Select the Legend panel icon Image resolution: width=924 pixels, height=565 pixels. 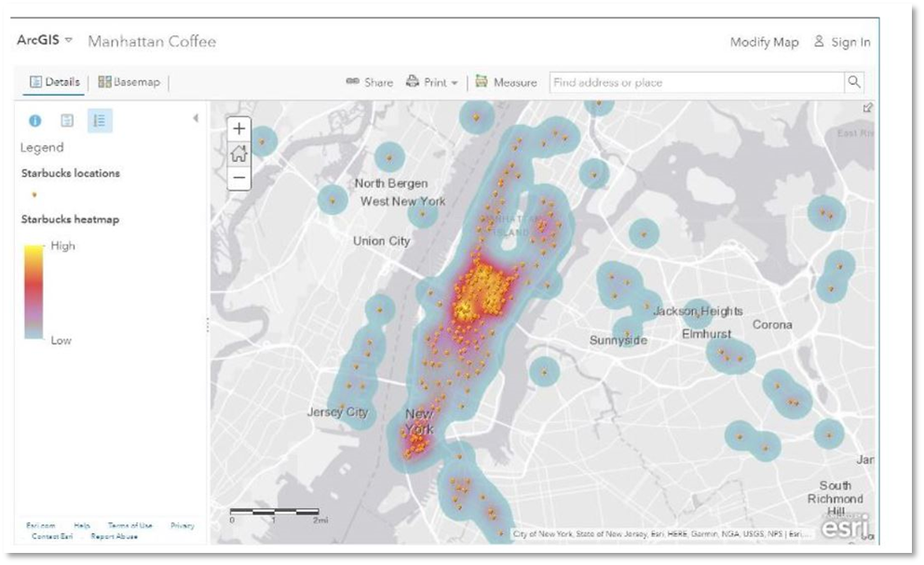tap(99, 120)
